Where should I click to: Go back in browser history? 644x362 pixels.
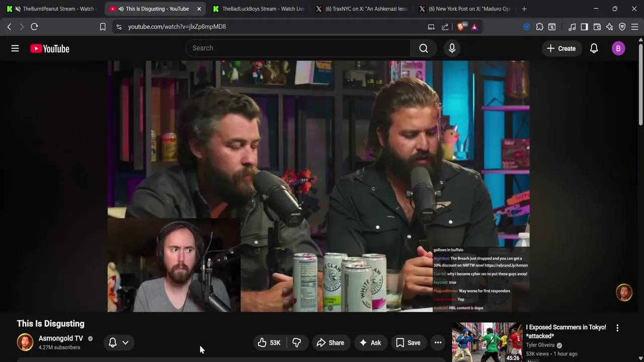point(9,27)
